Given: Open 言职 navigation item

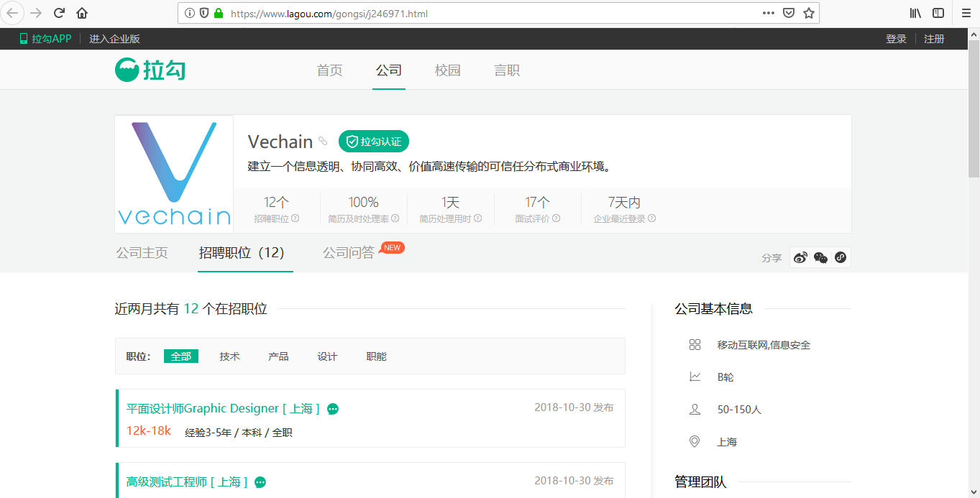Looking at the screenshot, I should point(507,70).
